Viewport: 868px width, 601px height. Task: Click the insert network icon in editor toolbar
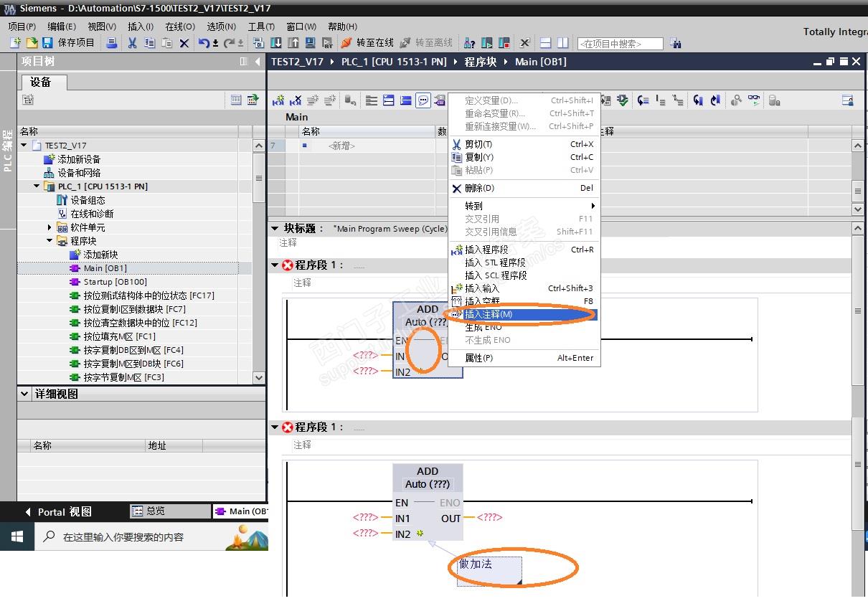pyautogui.click(x=278, y=101)
